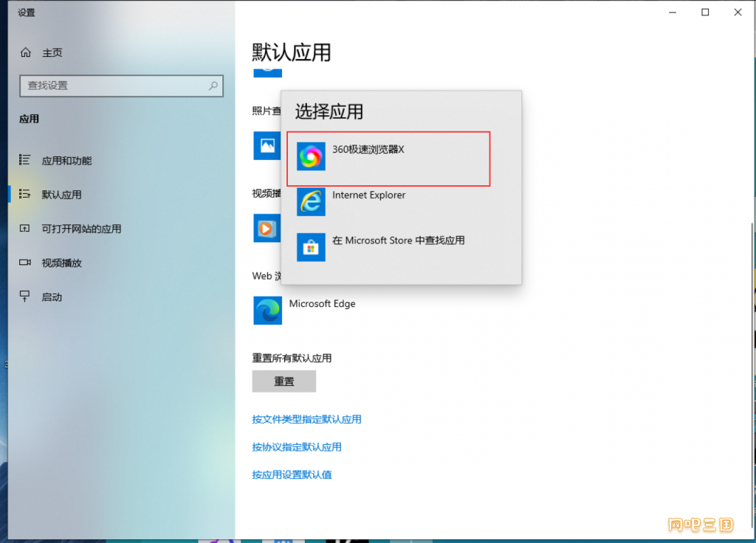Viewport: 756px width, 543px height.
Task: Click the photo viewer app icon
Action: point(267,145)
